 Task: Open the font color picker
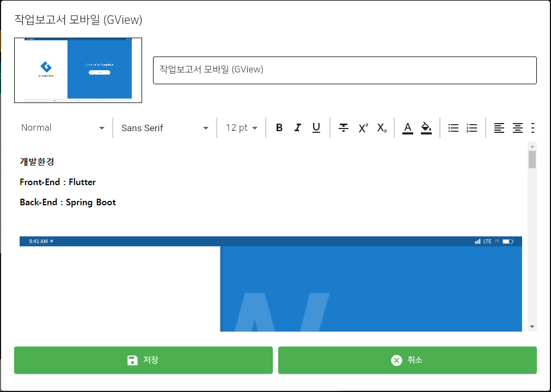click(x=408, y=128)
